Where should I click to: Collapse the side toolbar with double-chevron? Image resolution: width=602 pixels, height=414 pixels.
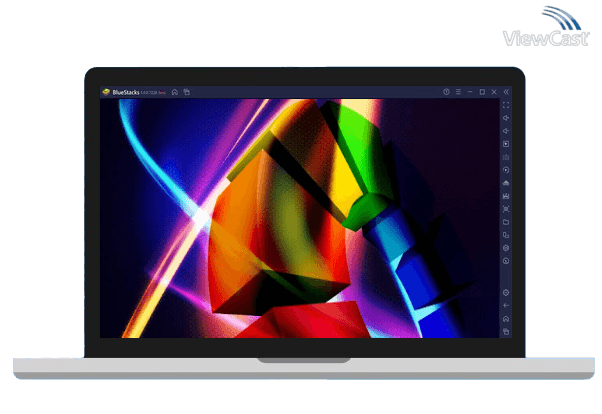[506, 92]
